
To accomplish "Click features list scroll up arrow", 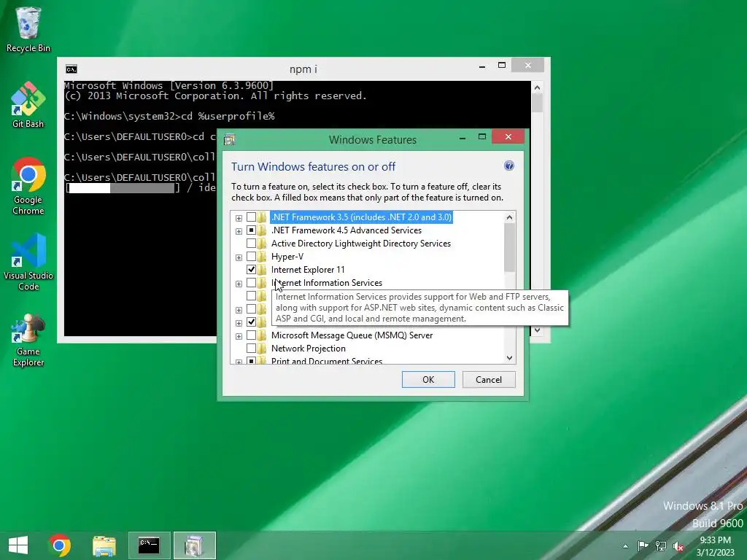I will (x=509, y=217).
